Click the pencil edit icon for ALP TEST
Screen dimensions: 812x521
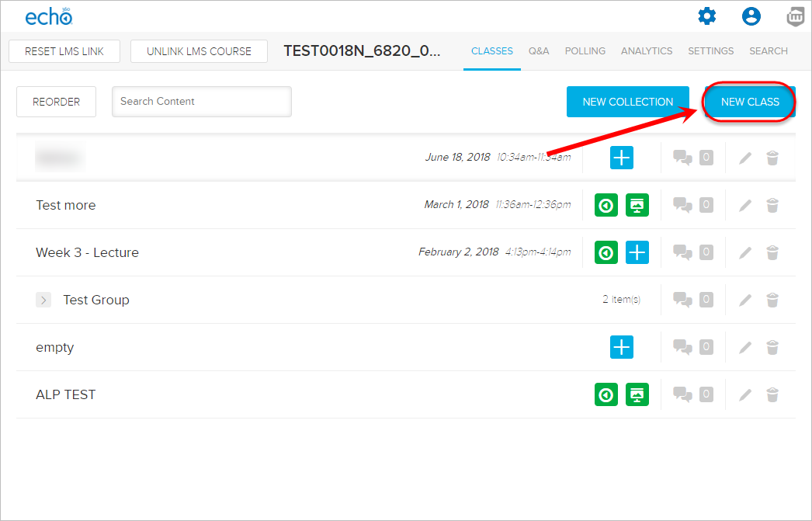[745, 394]
